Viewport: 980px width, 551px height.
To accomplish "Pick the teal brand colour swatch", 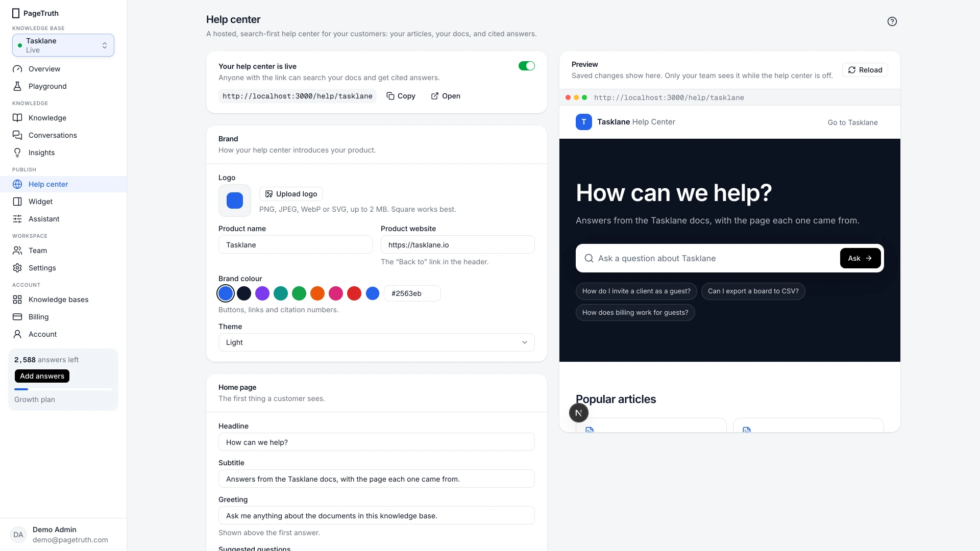I will click(x=281, y=293).
